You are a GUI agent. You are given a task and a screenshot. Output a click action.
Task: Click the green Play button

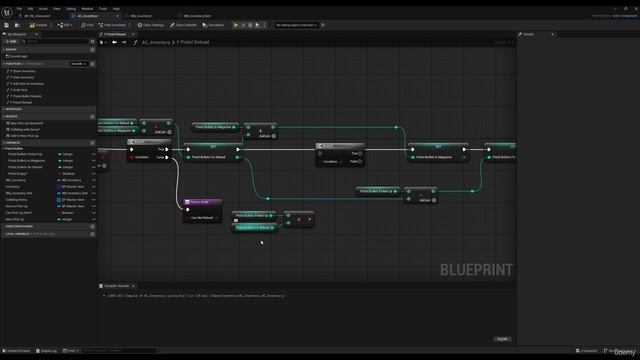point(236,25)
